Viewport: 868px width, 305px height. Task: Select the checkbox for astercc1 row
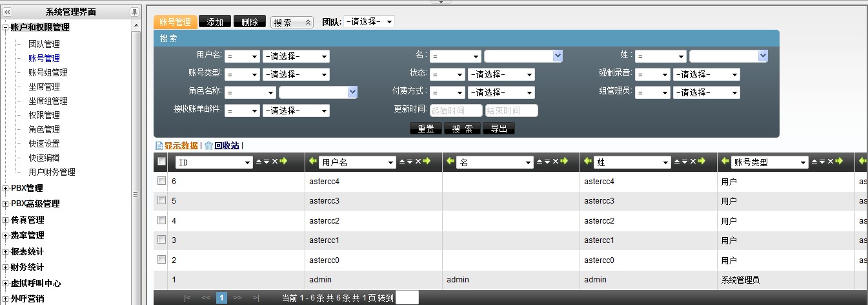[161, 240]
